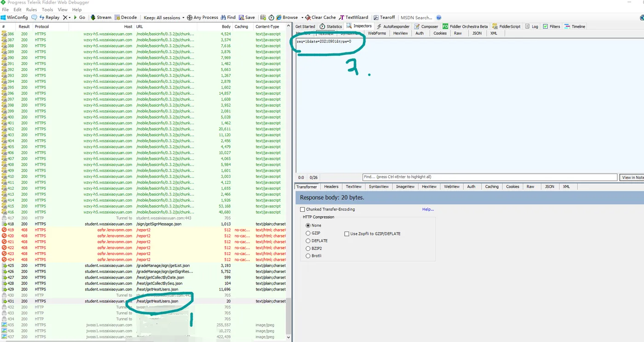The height and width of the screenshot is (342, 644).
Task: Click the Go resume button
Action: pos(79,17)
